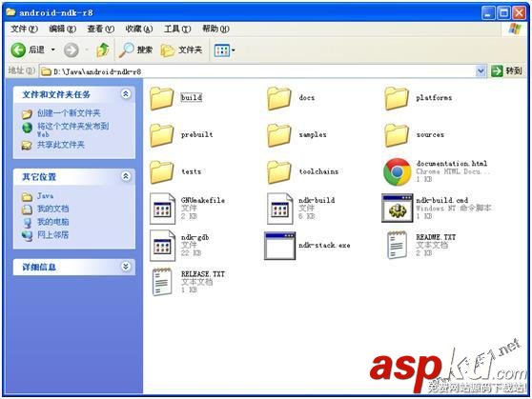Open the address bar dropdown

(481, 71)
